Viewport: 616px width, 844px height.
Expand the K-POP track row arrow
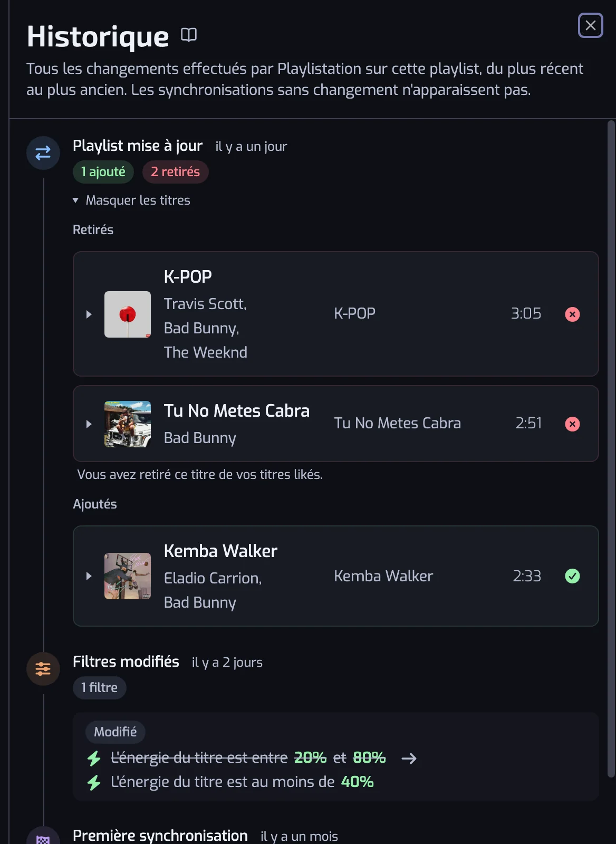click(89, 314)
